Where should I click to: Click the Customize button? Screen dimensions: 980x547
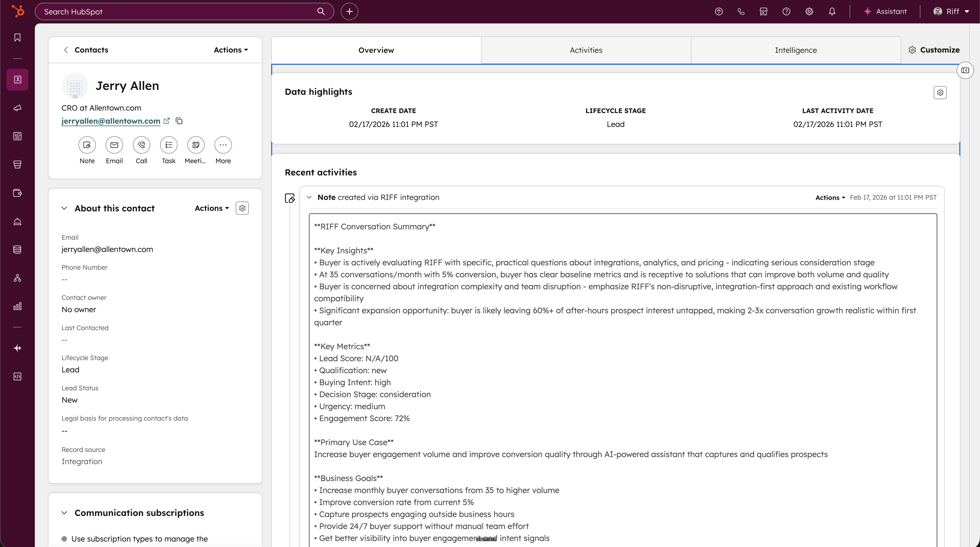[934, 50]
